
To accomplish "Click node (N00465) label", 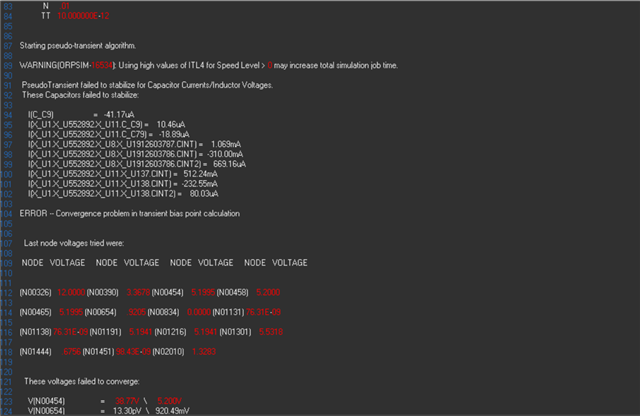I will [x=36, y=312].
